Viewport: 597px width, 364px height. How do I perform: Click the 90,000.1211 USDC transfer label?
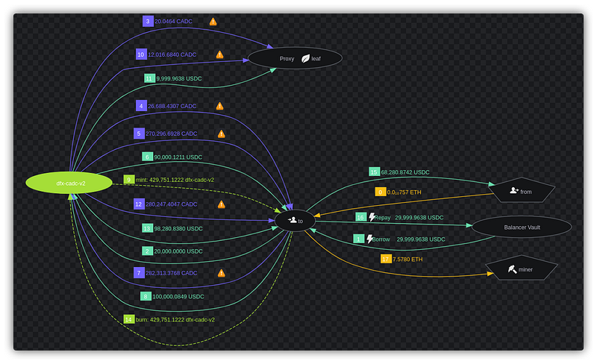[178, 157]
